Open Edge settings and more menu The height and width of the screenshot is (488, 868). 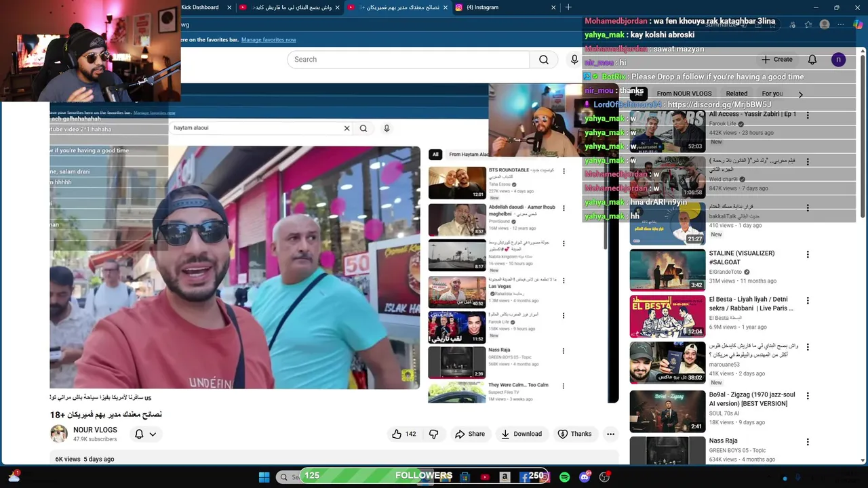pyautogui.click(x=841, y=24)
